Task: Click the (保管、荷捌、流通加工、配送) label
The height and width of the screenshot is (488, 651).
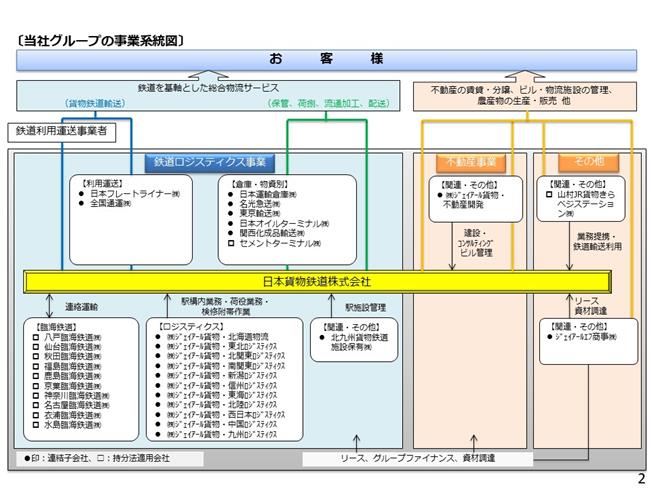Action: coord(328,103)
